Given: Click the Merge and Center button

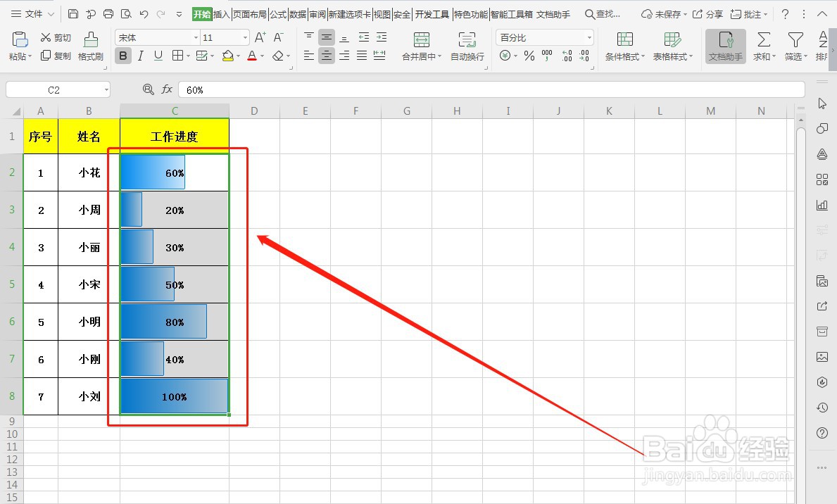Looking at the screenshot, I should (421, 46).
